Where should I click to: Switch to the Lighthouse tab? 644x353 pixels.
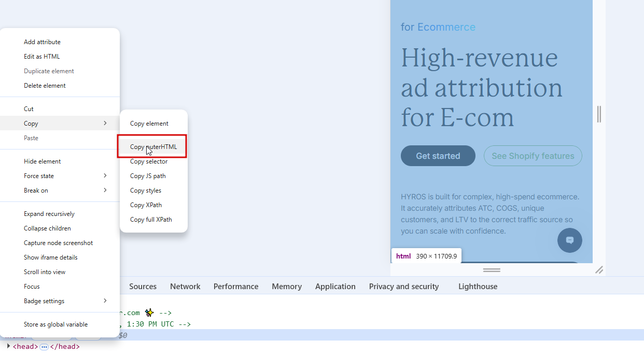pos(478,287)
